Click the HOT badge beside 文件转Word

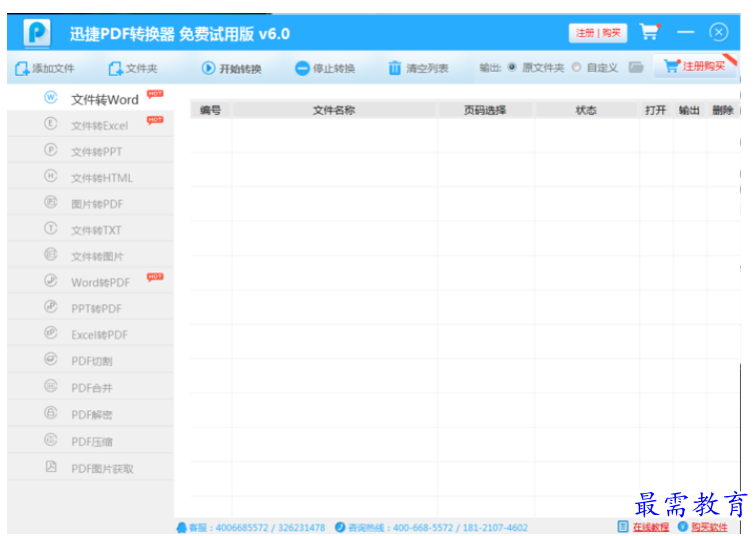click(155, 94)
